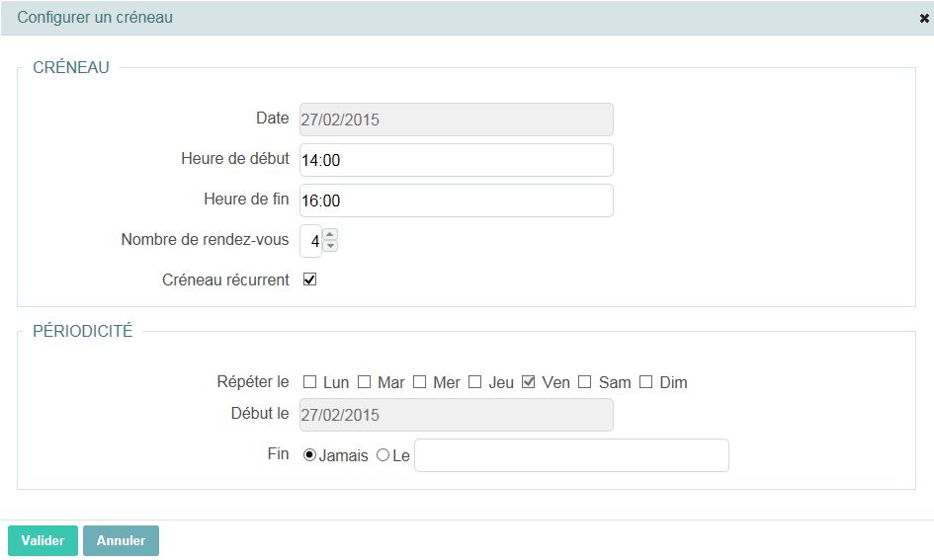Select the Jamais end option
Viewport: 934px width, 560px height.
pos(309,455)
